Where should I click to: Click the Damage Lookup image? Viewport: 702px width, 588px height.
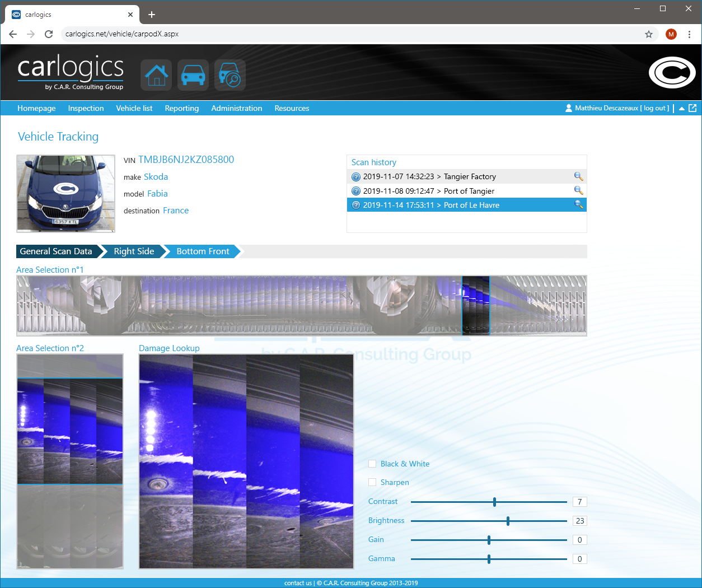246,461
